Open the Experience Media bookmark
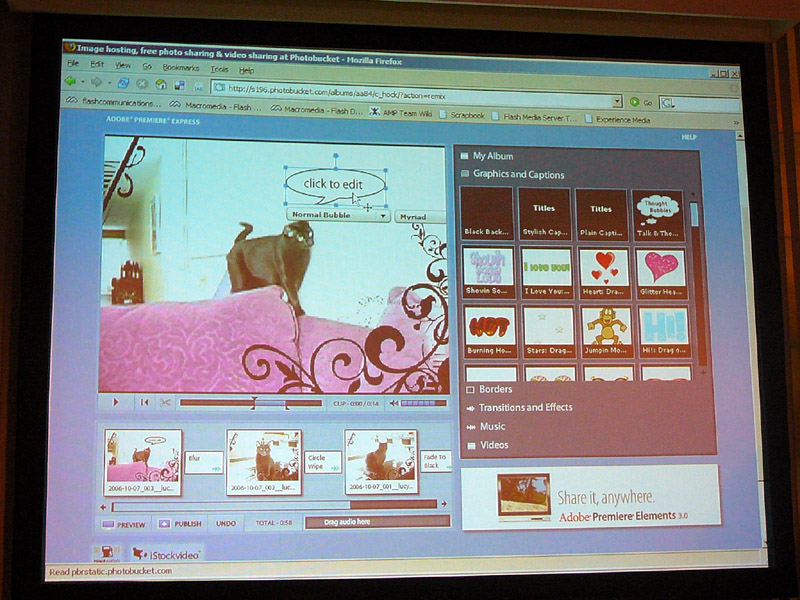Viewport: 800px width, 600px height. click(617, 119)
